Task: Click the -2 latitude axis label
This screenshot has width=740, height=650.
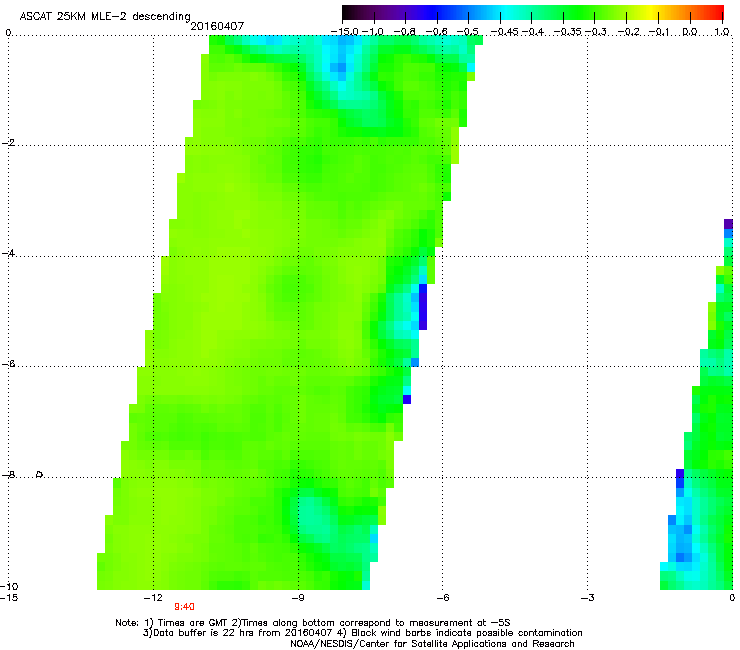Action: point(8,143)
